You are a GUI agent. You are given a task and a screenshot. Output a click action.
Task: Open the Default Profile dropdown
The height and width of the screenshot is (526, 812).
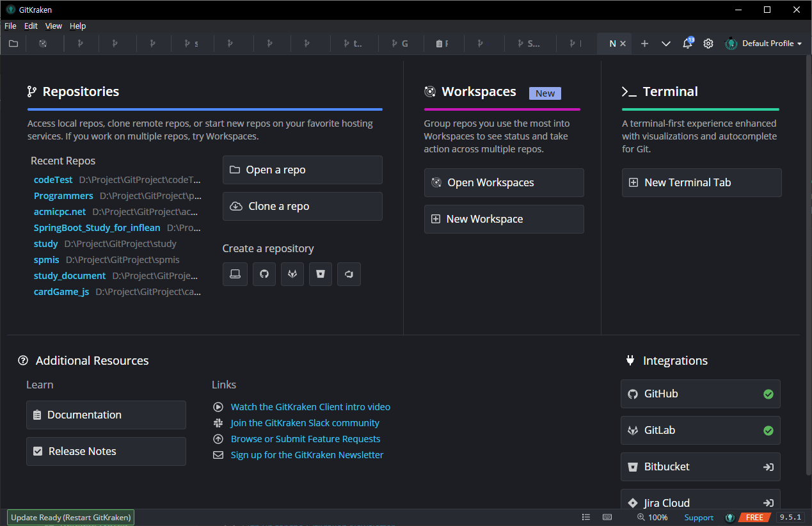coord(763,44)
